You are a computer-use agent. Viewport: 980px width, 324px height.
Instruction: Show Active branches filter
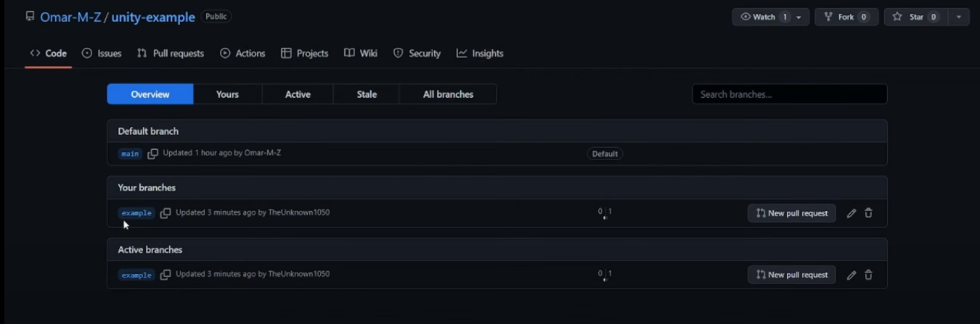(298, 94)
